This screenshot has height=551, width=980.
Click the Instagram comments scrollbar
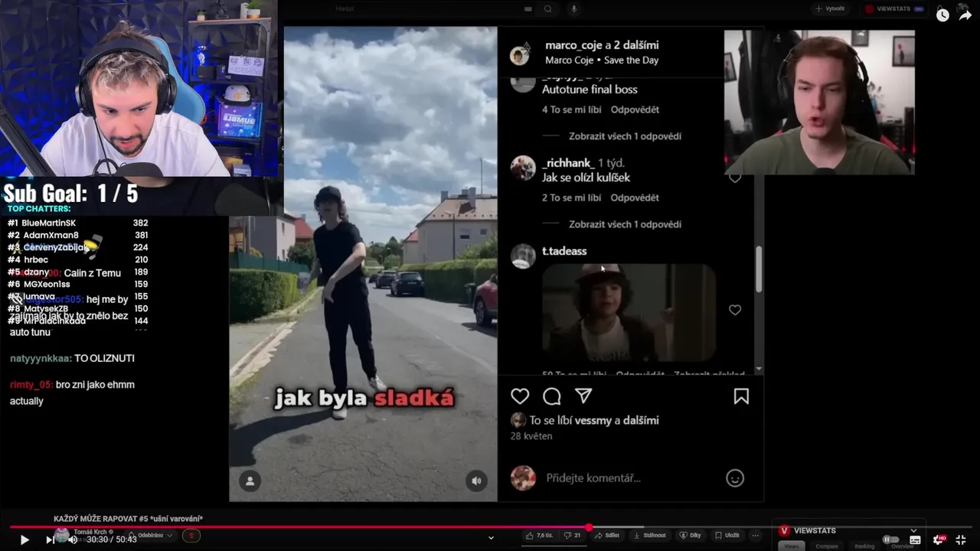pyautogui.click(x=759, y=268)
